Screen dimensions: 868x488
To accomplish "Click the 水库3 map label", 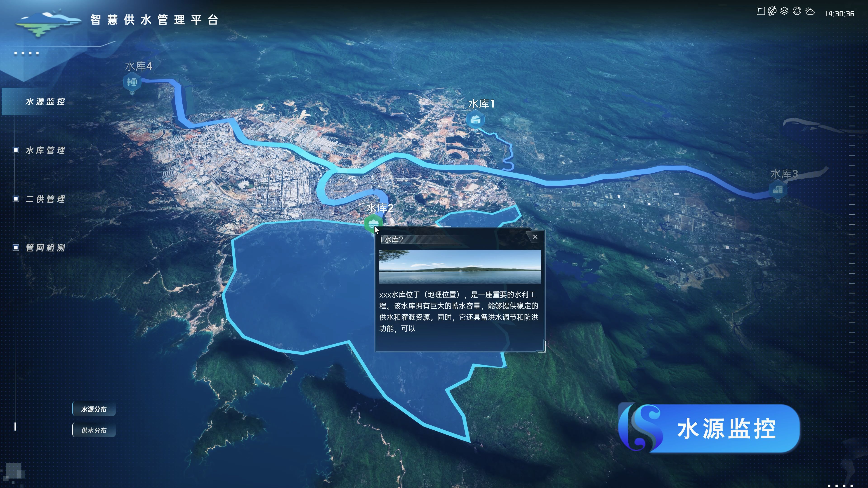I will click(x=784, y=174).
